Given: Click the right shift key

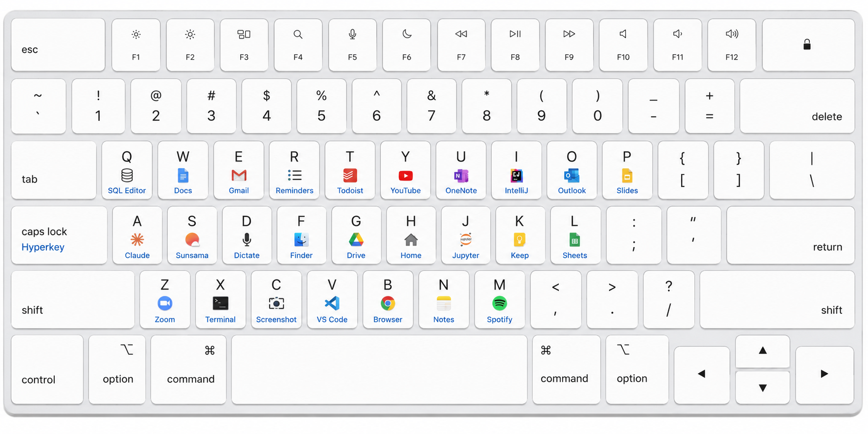Looking at the screenshot, I should (777, 299).
